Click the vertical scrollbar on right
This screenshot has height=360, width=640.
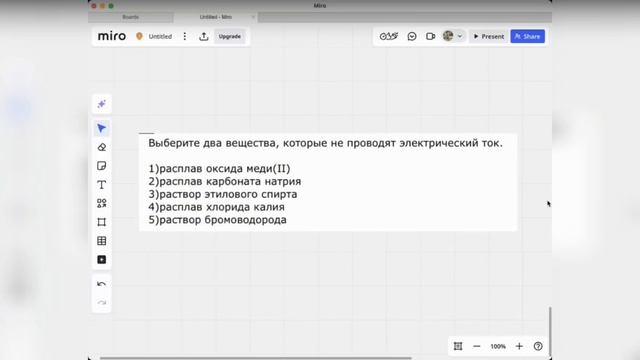(x=550, y=331)
